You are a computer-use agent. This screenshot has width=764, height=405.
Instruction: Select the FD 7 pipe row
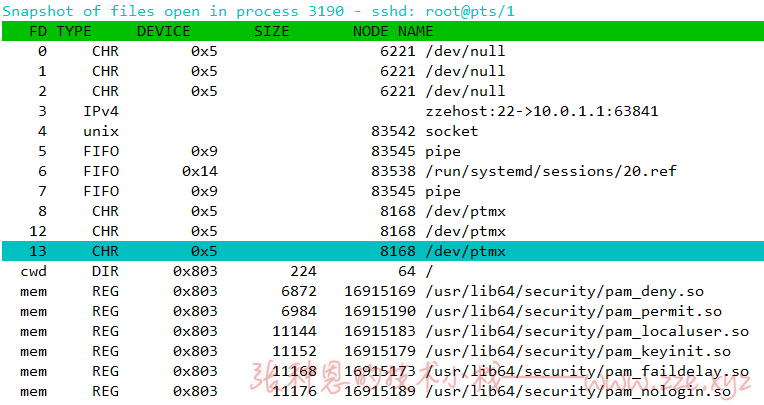tap(382, 191)
